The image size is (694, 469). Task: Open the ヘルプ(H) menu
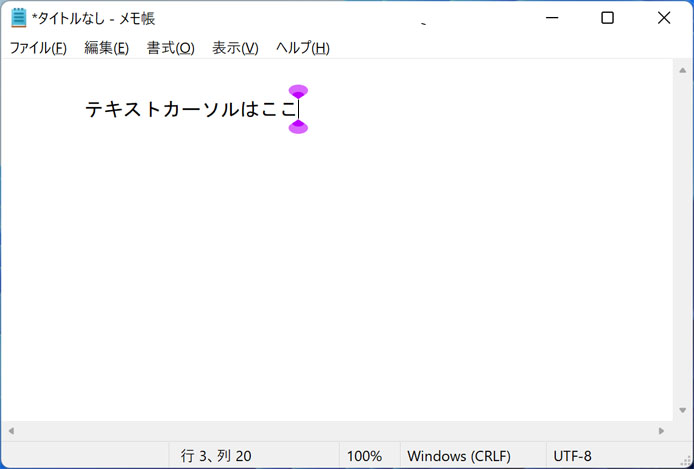[x=303, y=48]
